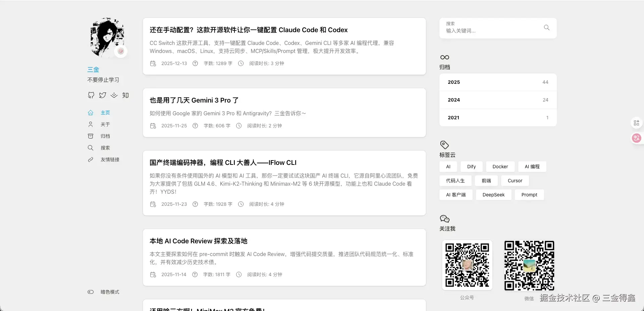Toggle the 暗色模式 dark mode switch
This screenshot has width=644, height=311.
pos(91,292)
